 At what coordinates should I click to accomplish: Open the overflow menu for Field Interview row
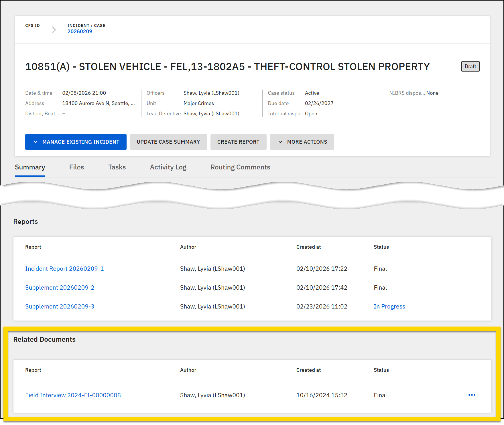pyautogui.click(x=471, y=395)
